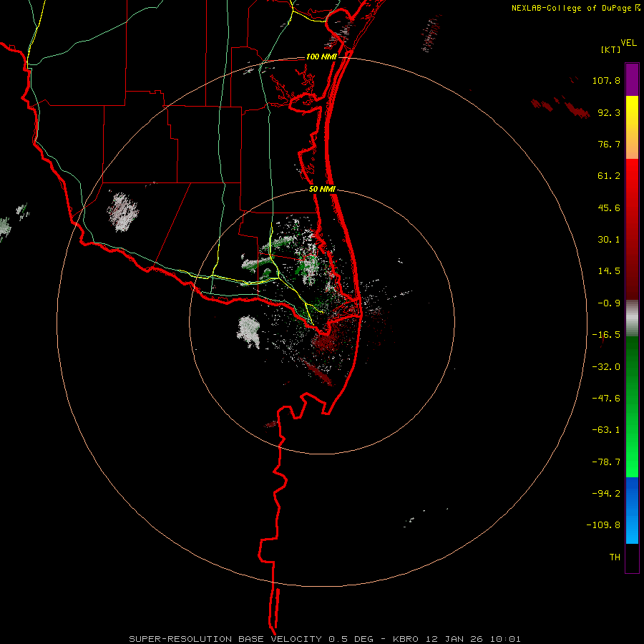The height and width of the screenshot is (644, 644).
Task: Click the -16.5 velocity scale value
Action: [x=606, y=335]
